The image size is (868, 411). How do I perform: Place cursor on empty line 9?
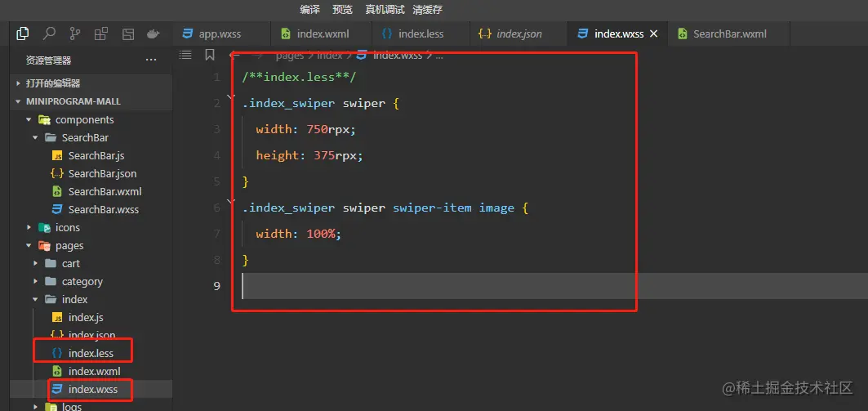pos(554,286)
